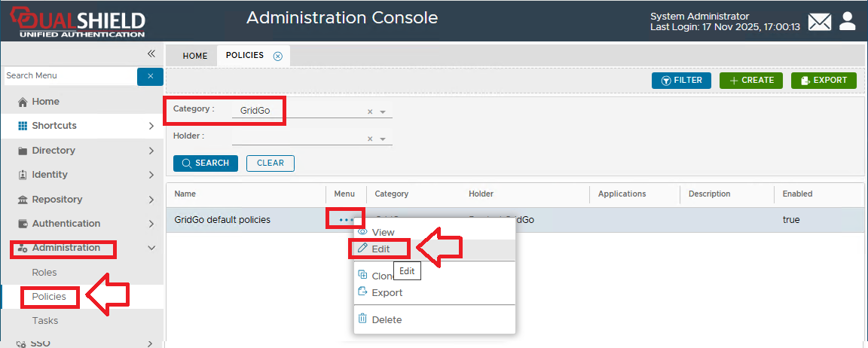Collapse the sidebar with double-chevron icon
Image resolution: width=868 pixels, height=348 pixels.
151,54
